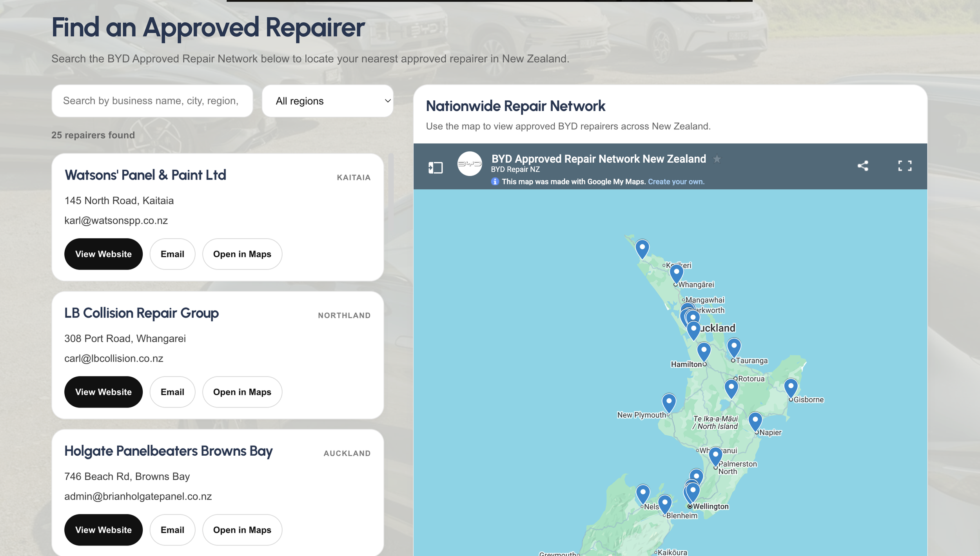Share the map via share icon
Screen dimensions: 980x556
[x=863, y=166]
